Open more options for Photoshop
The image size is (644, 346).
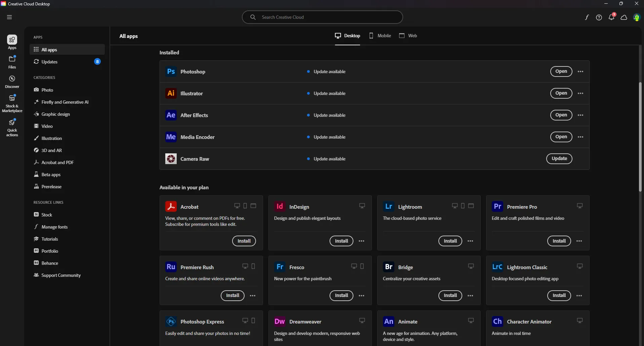point(581,71)
